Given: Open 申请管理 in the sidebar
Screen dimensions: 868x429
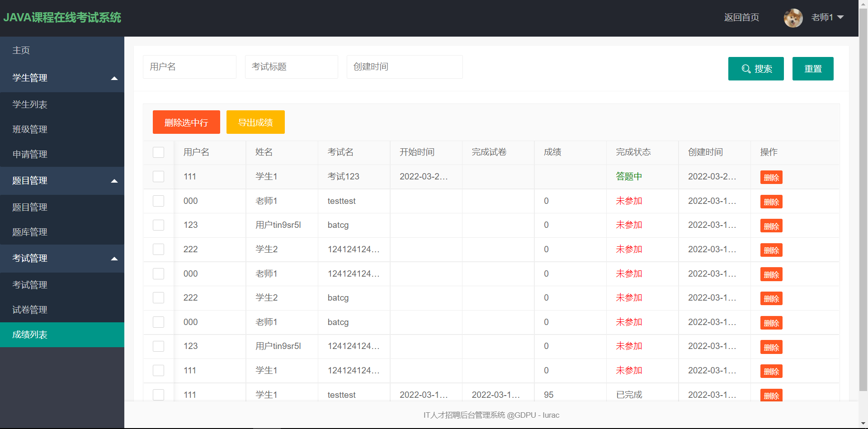Looking at the screenshot, I should [62, 154].
